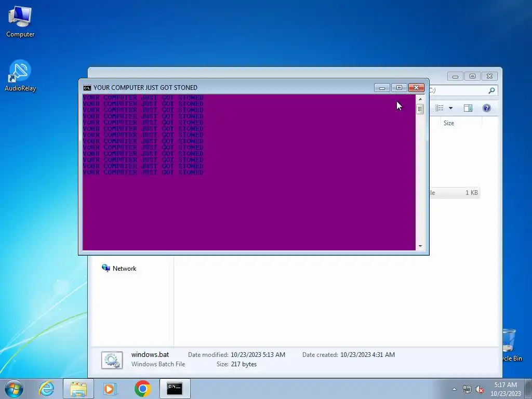This screenshot has height=399, width=532.
Task: Click the Explorer search input field
Action: click(x=458, y=90)
